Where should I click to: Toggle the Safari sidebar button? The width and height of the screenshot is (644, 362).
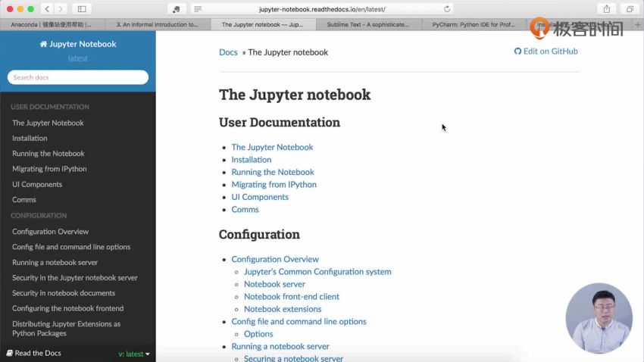pos(82,9)
